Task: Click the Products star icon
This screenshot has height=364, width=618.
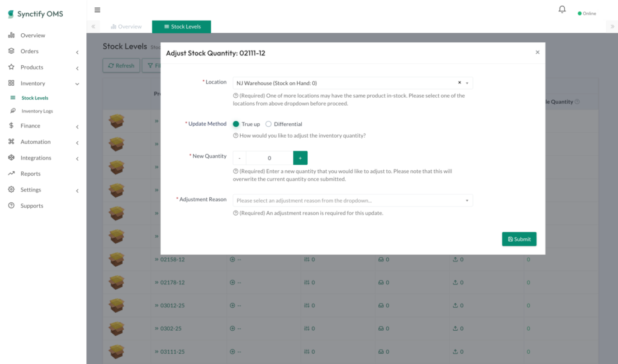Action: (x=11, y=67)
